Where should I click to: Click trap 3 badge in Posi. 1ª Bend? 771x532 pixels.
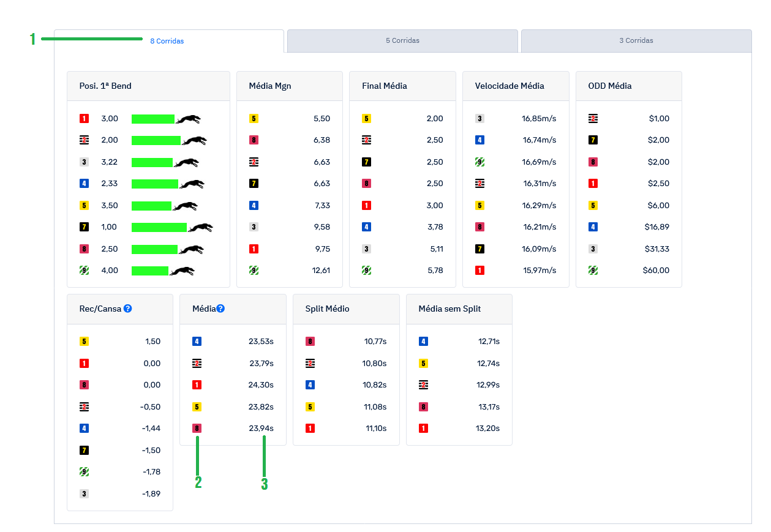(85, 162)
